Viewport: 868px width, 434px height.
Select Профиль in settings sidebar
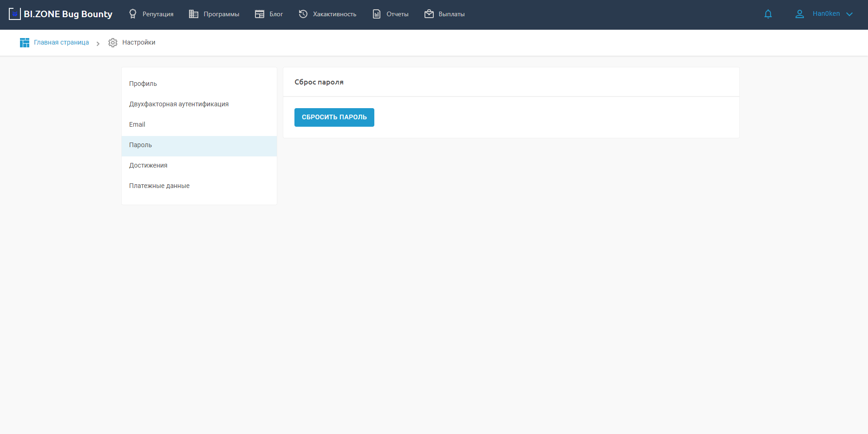[x=143, y=84]
